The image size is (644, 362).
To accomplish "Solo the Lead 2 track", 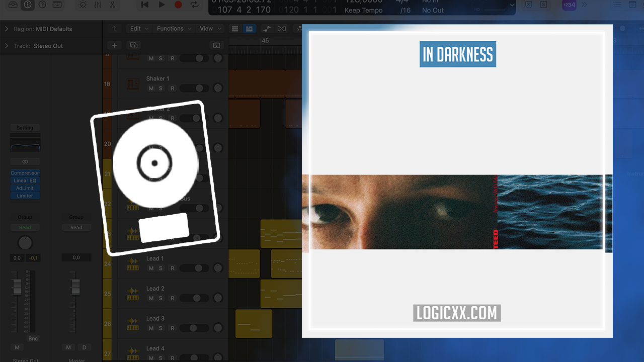I will pyautogui.click(x=161, y=299).
